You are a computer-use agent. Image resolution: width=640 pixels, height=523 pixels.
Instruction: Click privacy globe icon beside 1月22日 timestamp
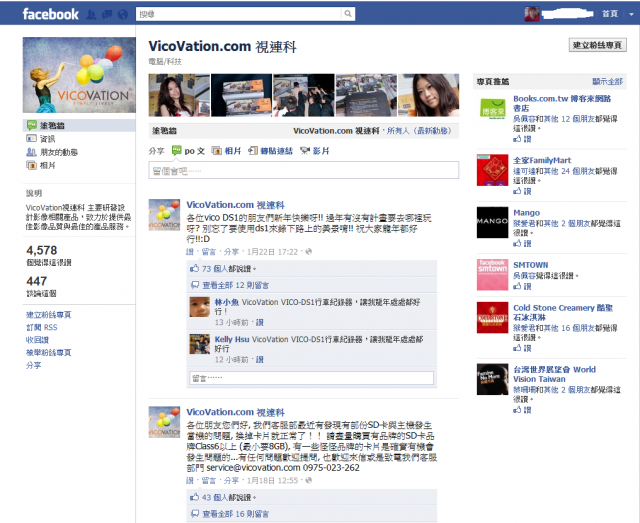tap(309, 252)
